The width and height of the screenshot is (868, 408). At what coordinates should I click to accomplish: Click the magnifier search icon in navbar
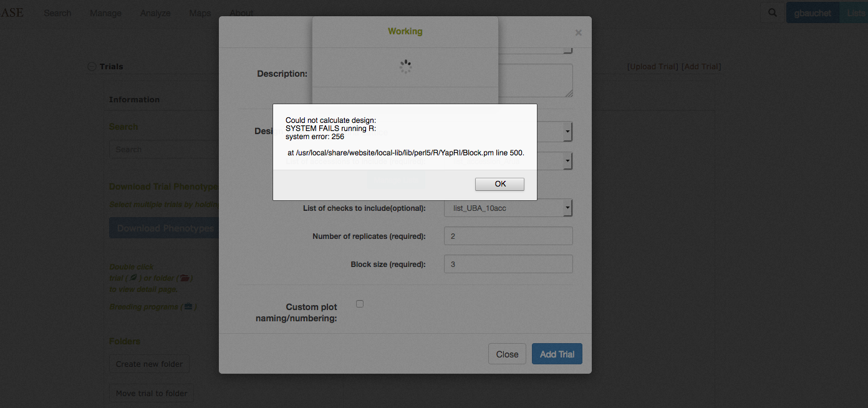[772, 12]
